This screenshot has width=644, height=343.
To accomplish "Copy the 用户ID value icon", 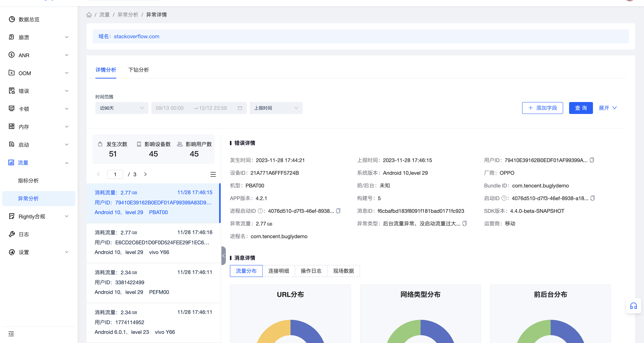I will point(592,160).
